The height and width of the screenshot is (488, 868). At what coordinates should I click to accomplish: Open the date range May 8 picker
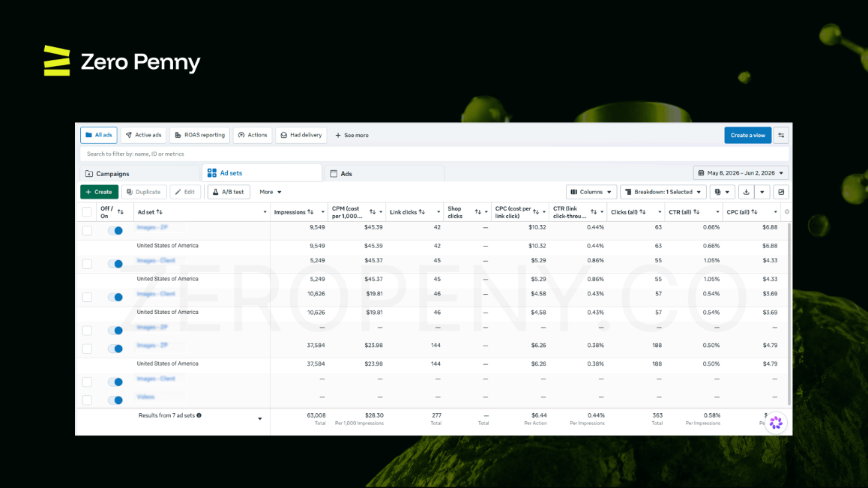[741, 173]
